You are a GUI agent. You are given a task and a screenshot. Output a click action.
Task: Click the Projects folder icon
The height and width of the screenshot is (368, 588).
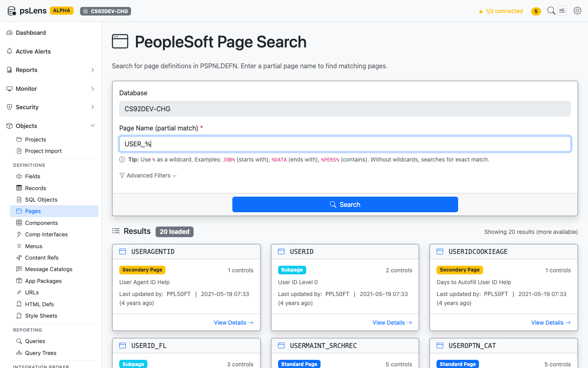pos(19,139)
